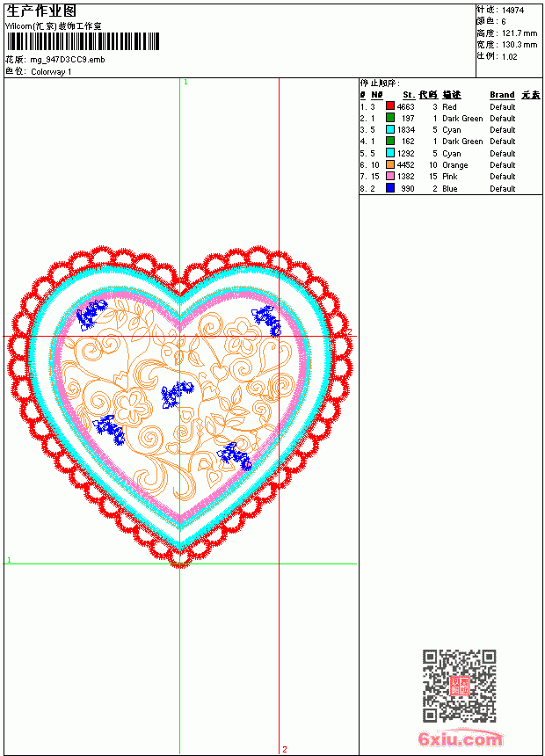Viewport: 545px width, 756px height.
Task: Click the Cyan swatch in stop 3
Action: point(390,129)
